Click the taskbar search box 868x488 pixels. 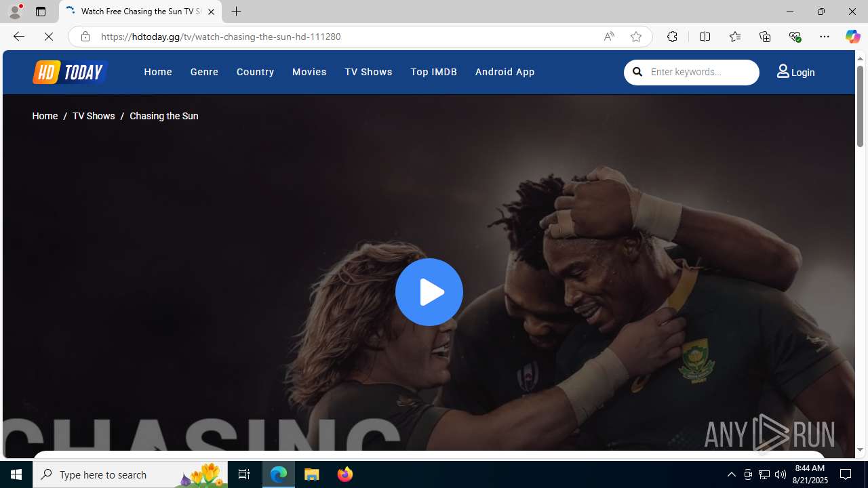[130, 474]
